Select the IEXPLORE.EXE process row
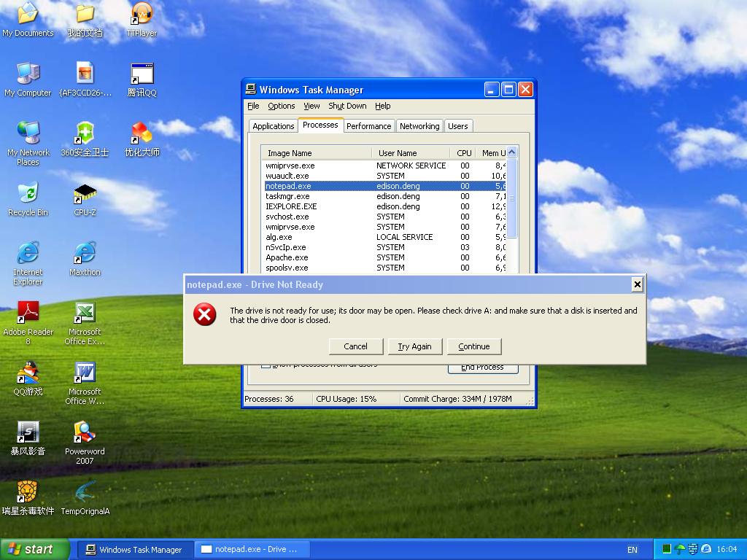Image resolution: width=747 pixels, height=560 pixels. point(385,206)
